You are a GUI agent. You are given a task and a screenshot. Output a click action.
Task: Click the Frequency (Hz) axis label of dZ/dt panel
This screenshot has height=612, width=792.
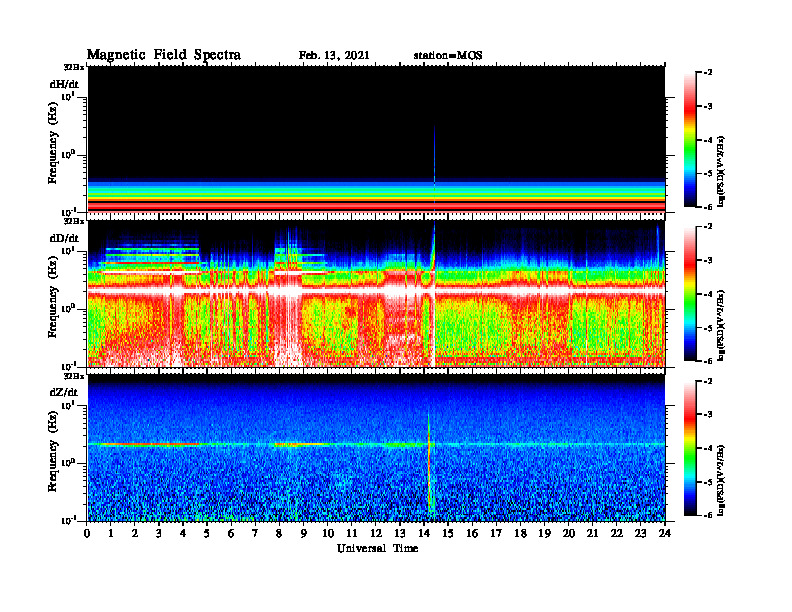pyautogui.click(x=53, y=451)
